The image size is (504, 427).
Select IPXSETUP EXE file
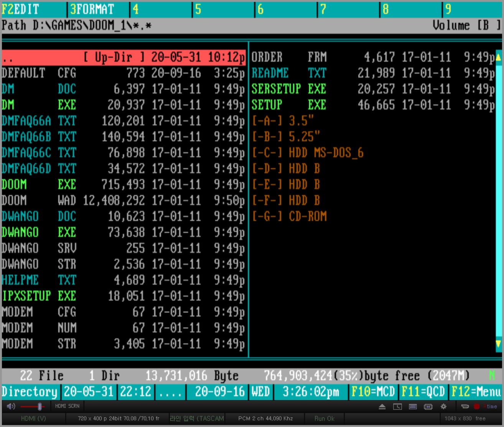point(124,296)
